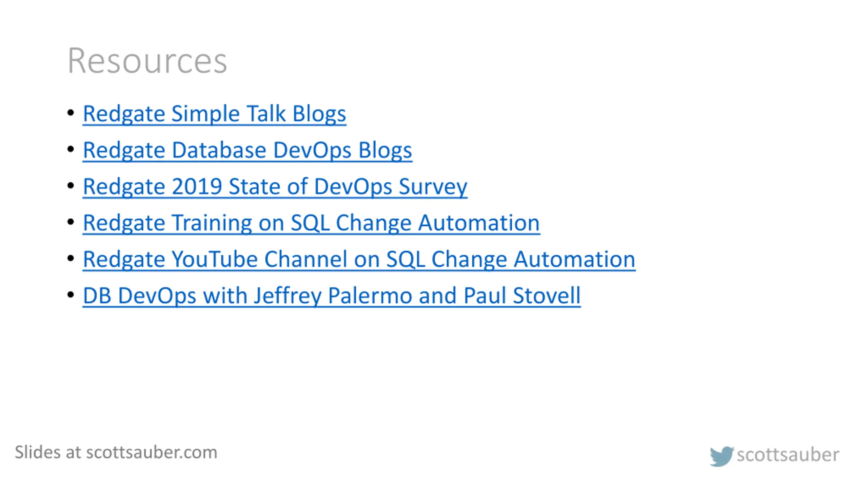
Task: Click the bullet before YouTube Channel link
Action: click(71, 259)
